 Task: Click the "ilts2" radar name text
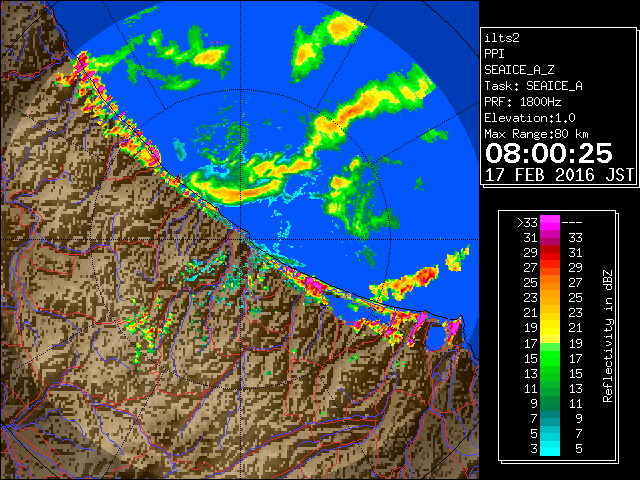click(x=502, y=38)
